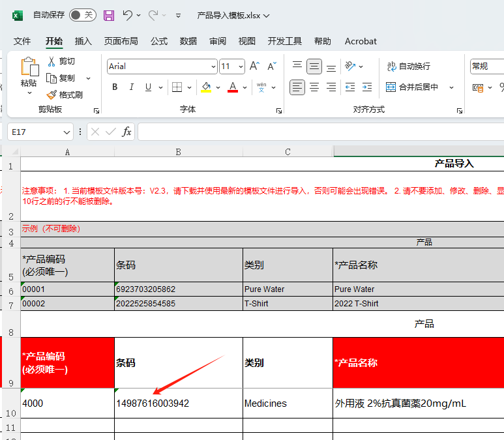Click the accounting number format icon
Screen dimensions: 504x440
(x=478, y=87)
